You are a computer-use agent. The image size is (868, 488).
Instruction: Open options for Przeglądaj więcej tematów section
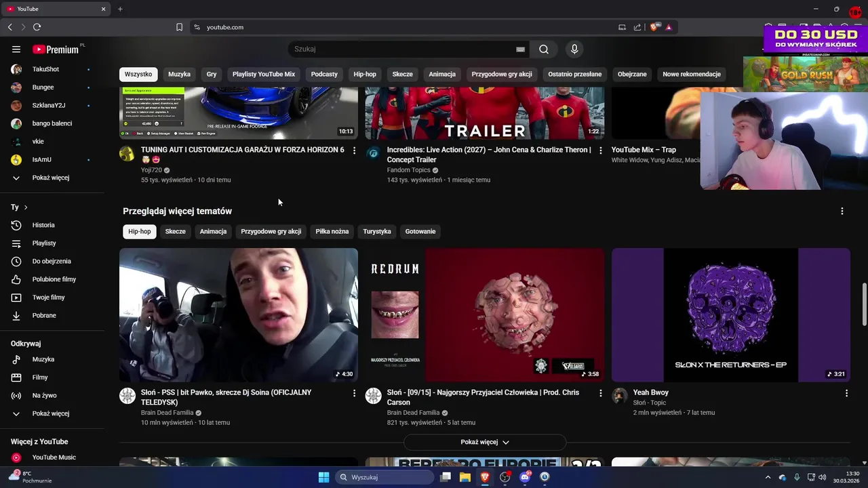[x=842, y=211]
